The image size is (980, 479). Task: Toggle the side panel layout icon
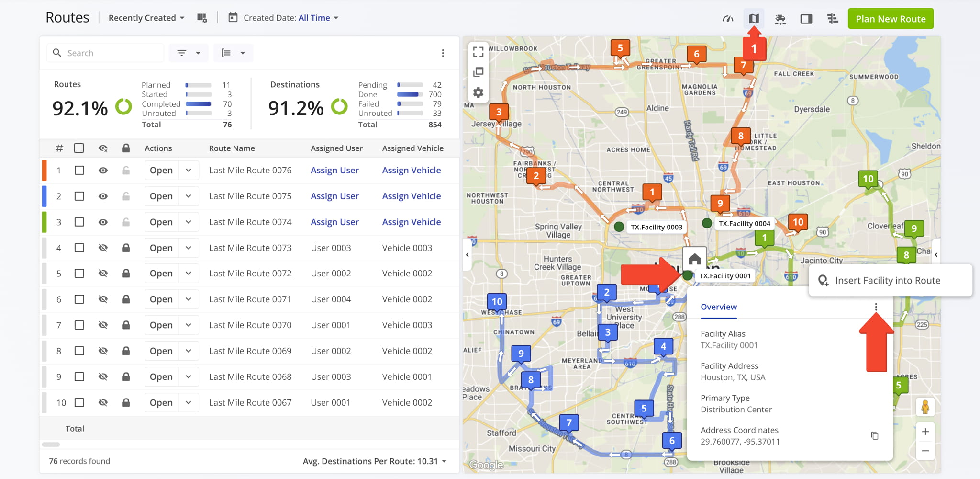806,19
